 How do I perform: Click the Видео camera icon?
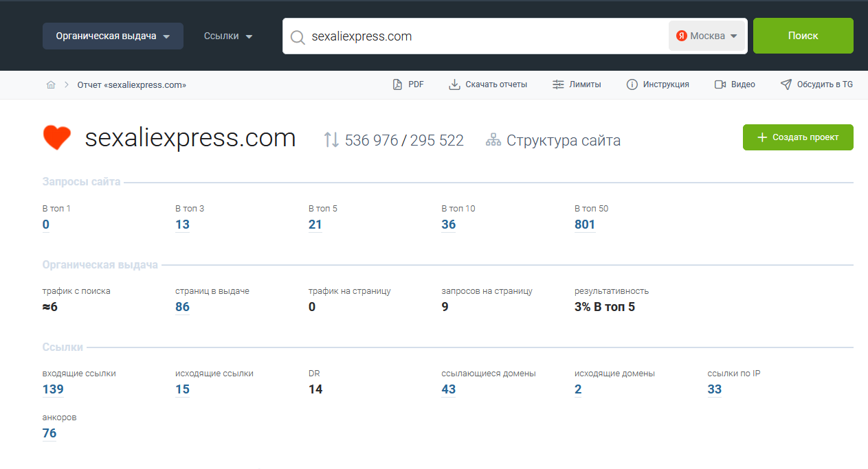(x=720, y=84)
